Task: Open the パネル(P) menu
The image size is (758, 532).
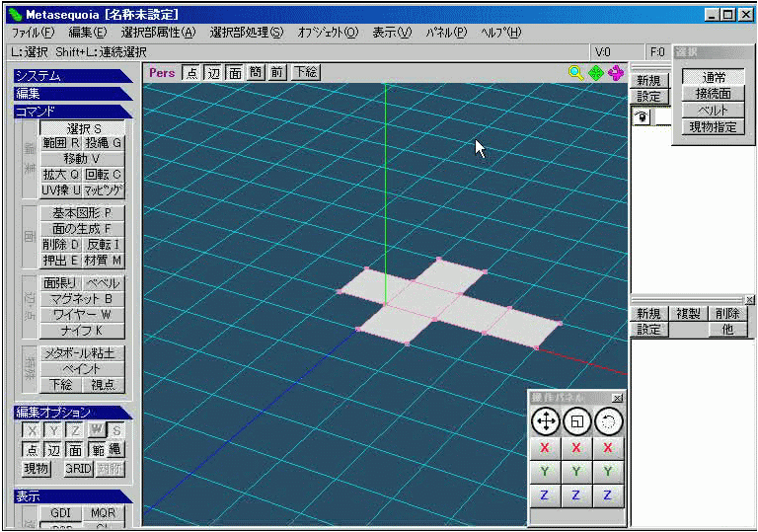Action: 446,33
